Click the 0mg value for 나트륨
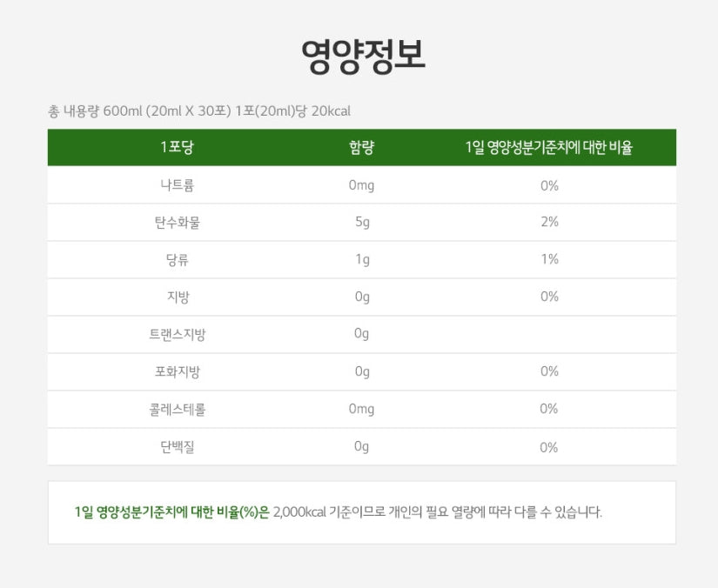718x588 pixels. click(361, 185)
